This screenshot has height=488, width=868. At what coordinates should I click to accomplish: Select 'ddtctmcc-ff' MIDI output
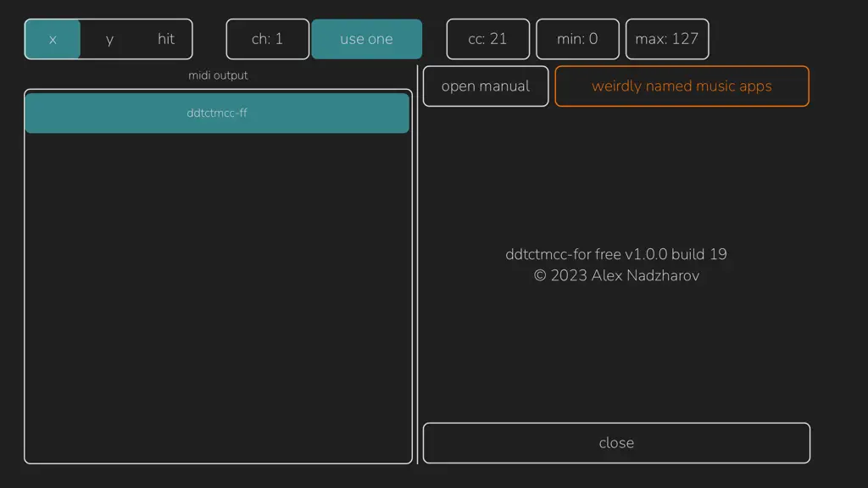[x=217, y=113]
